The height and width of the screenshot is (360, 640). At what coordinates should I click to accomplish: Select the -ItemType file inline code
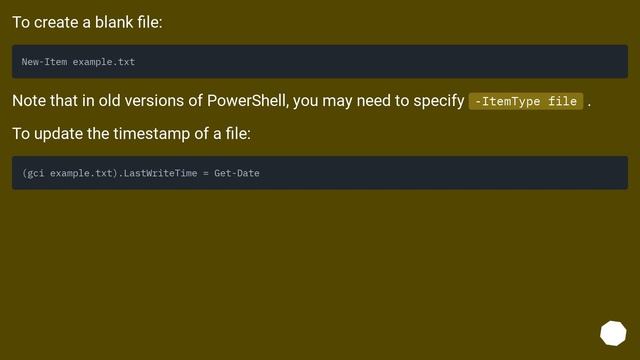[x=526, y=101]
